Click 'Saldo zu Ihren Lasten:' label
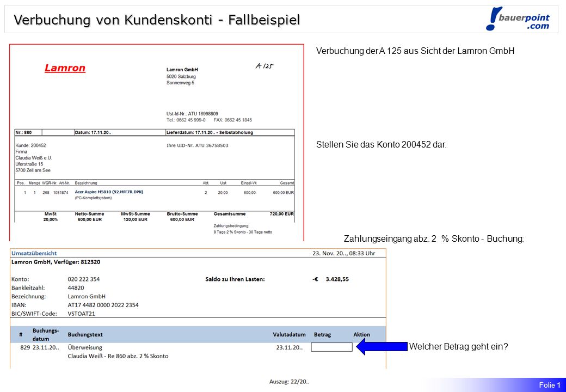This screenshot has height=392, width=566. click(x=235, y=279)
